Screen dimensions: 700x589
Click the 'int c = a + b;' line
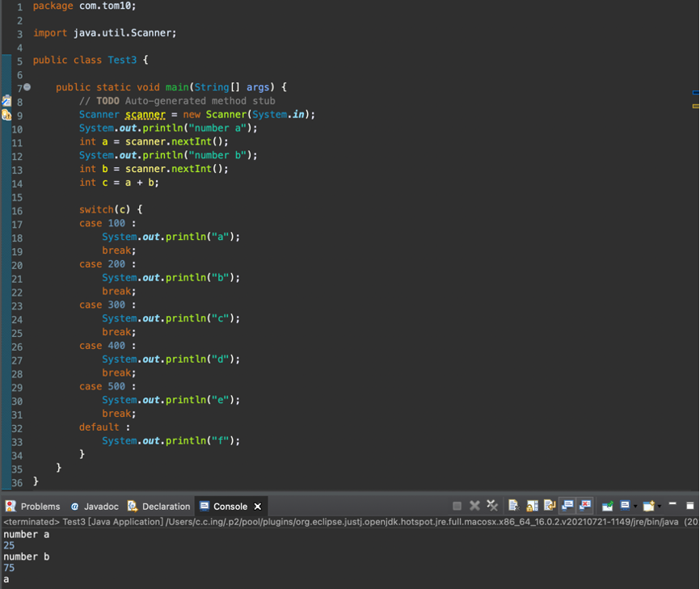click(x=119, y=183)
